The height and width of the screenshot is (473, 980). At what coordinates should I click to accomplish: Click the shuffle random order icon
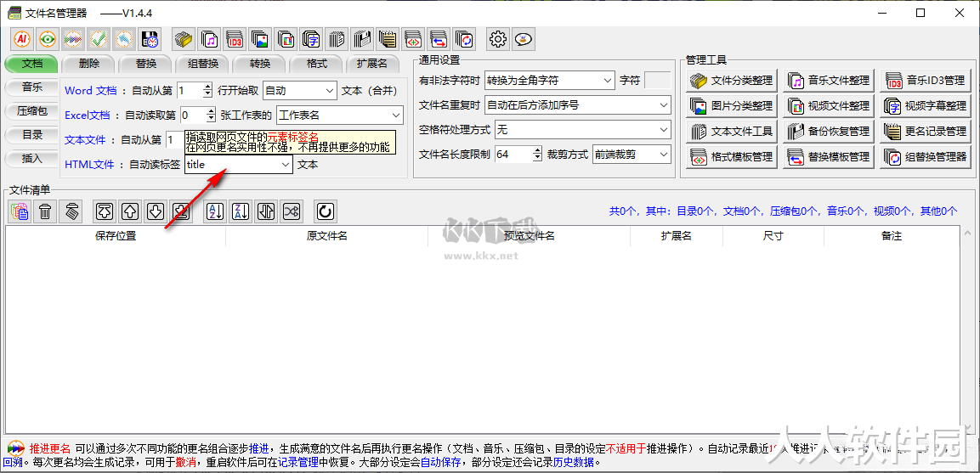[293, 211]
